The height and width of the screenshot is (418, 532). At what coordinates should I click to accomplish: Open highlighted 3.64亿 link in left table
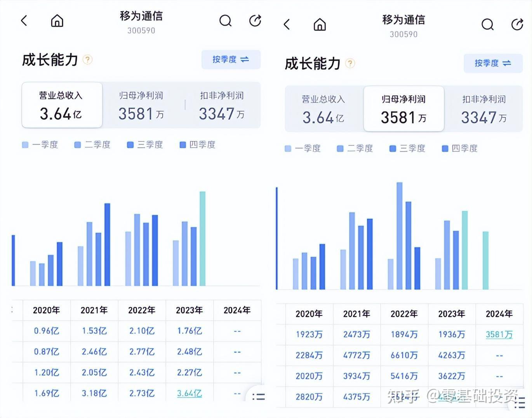pos(190,393)
